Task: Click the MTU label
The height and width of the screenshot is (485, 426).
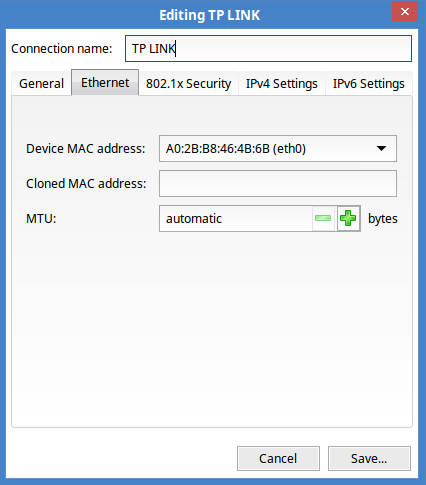Action: pyautogui.click(x=41, y=219)
